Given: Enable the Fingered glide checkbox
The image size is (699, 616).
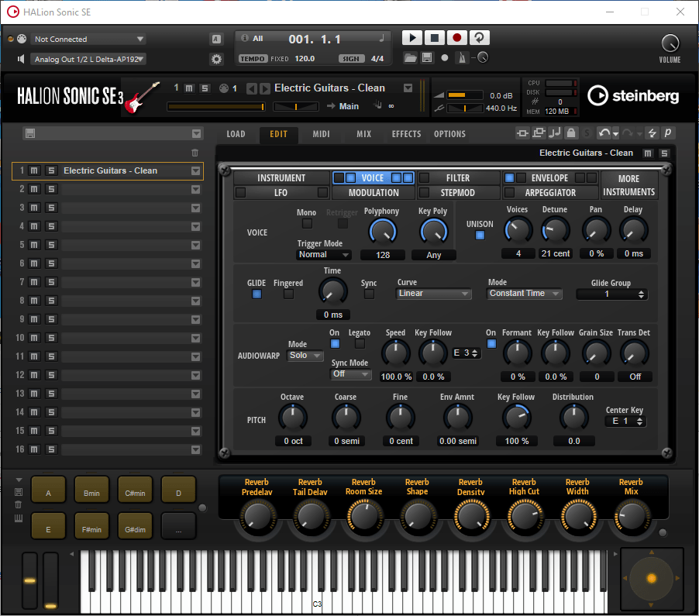Looking at the screenshot, I should pos(288,294).
